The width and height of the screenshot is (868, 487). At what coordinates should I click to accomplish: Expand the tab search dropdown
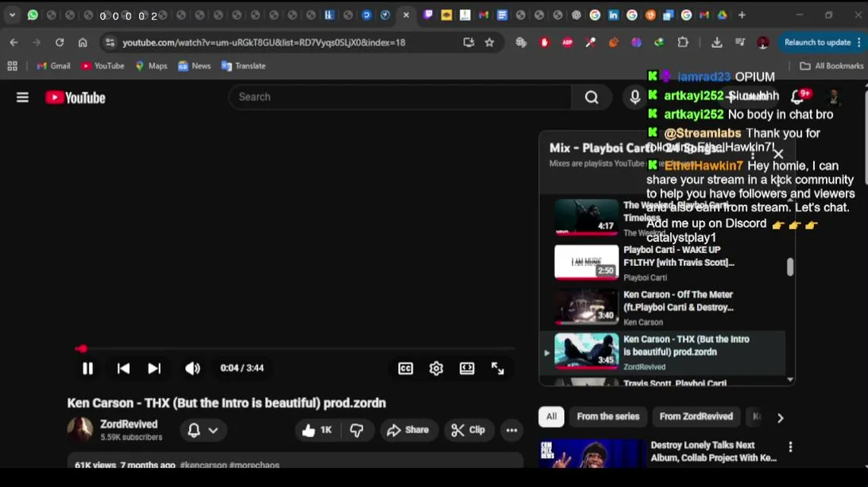click(12, 15)
